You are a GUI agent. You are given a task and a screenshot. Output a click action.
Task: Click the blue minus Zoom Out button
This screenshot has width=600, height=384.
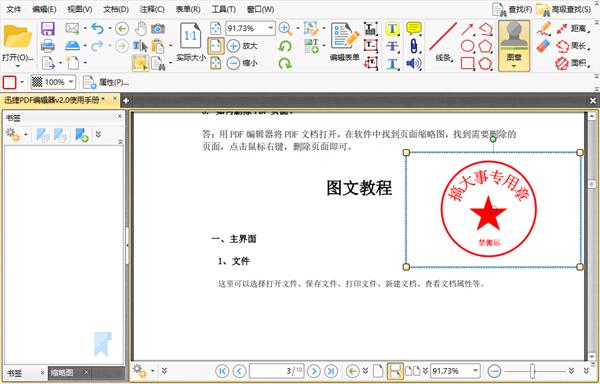tap(233, 63)
